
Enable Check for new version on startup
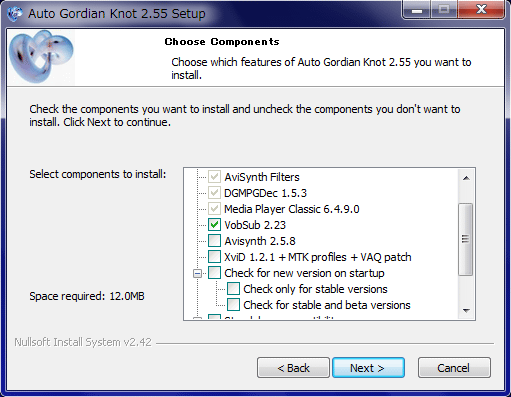pos(214,273)
